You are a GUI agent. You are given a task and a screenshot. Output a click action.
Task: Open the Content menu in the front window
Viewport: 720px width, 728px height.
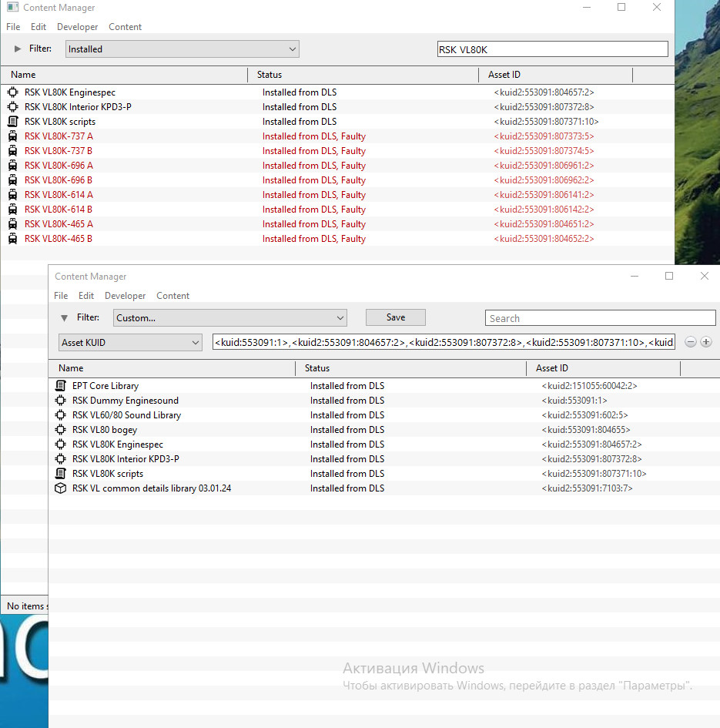click(x=172, y=296)
